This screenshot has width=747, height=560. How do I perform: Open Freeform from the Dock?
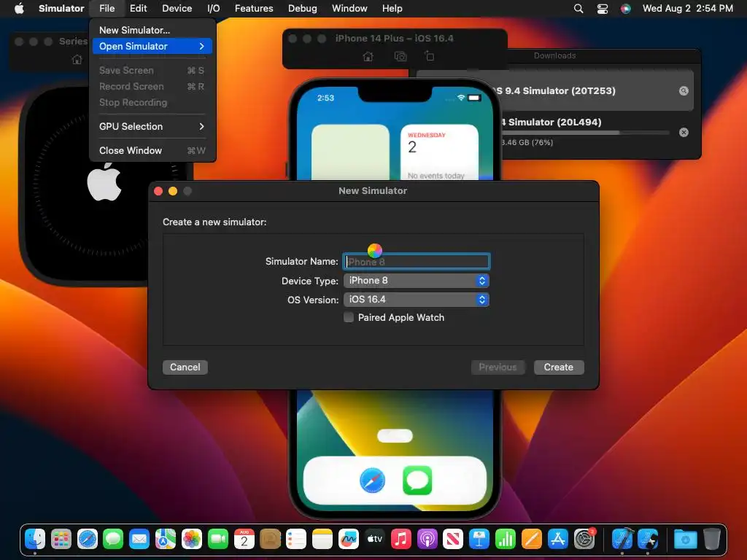[x=349, y=539]
